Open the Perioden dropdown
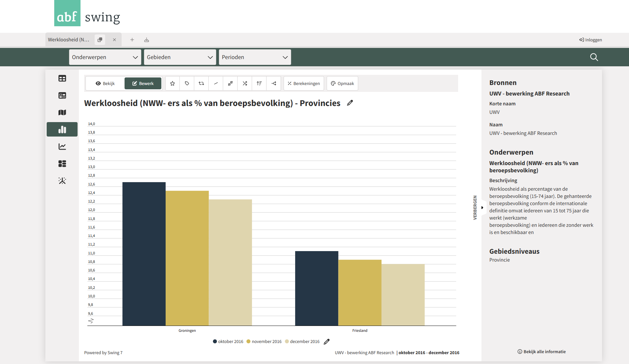The width and height of the screenshot is (629, 364). [x=255, y=57]
